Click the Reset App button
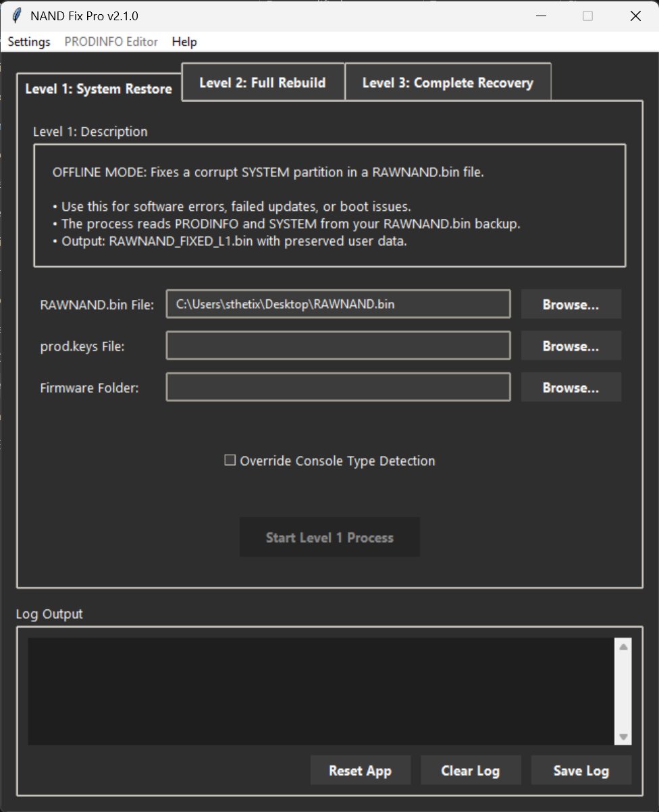The width and height of the screenshot is (659, 812). (360, 771)
